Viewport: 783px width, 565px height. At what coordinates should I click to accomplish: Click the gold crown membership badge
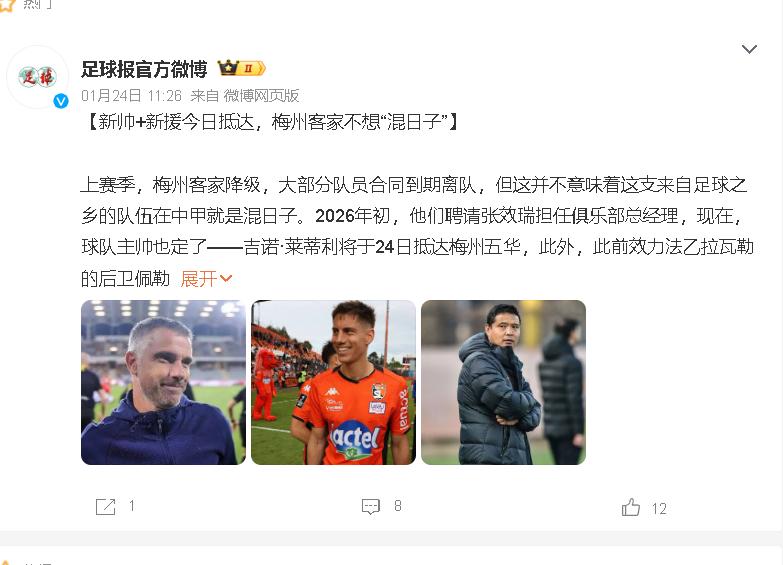point(242,68)
